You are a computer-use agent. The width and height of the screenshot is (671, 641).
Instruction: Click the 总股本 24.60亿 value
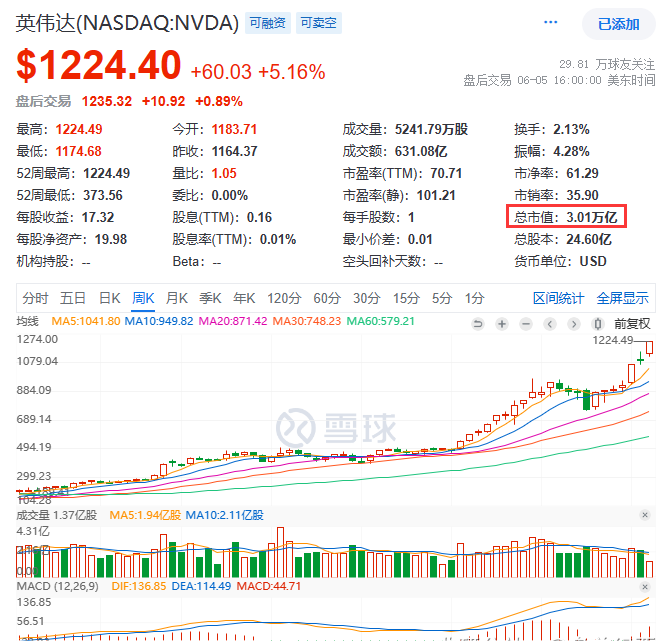[x=589, y=239]
